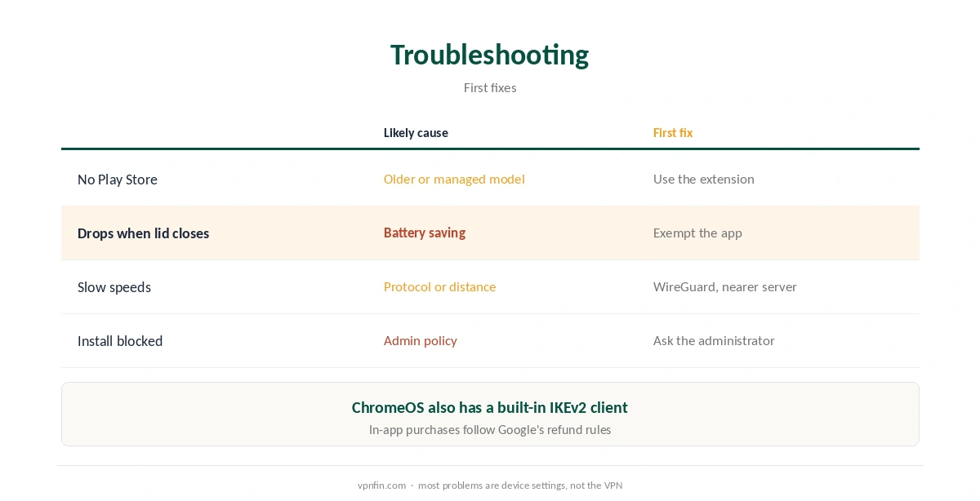Click the 'Likely cause' column header
The image size is (980, 501).
(x=416, y=133)
